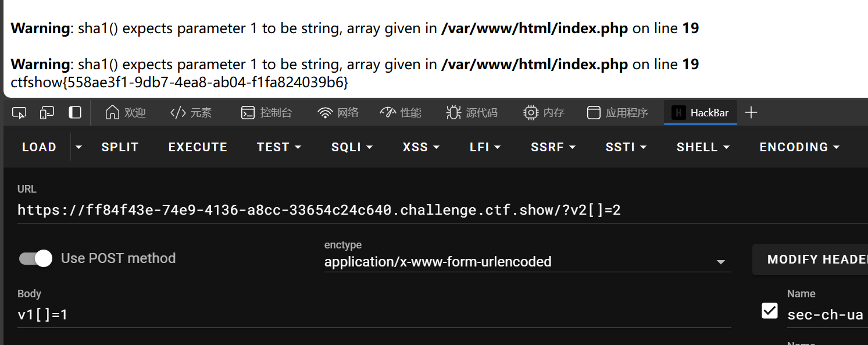The height and width of the screenshot is (345, 868).
Task: Toggle Use POST method switch
Action: pos(35,258)
